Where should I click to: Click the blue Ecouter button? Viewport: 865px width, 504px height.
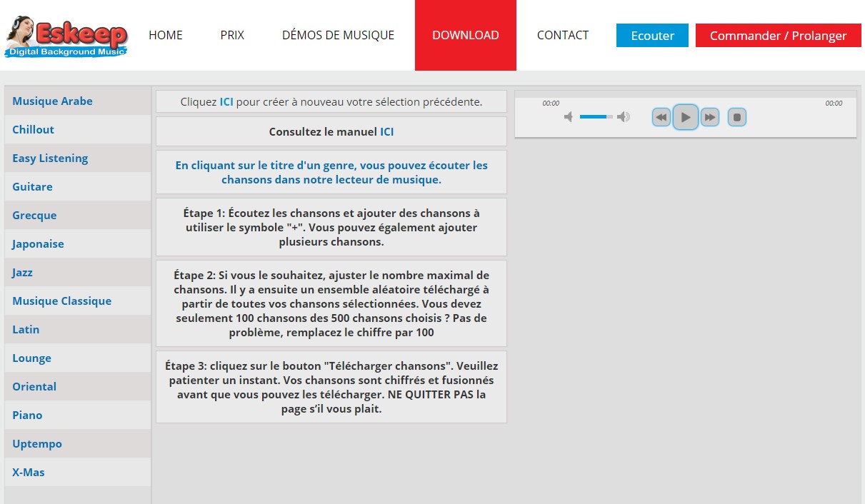pos(652,36)
